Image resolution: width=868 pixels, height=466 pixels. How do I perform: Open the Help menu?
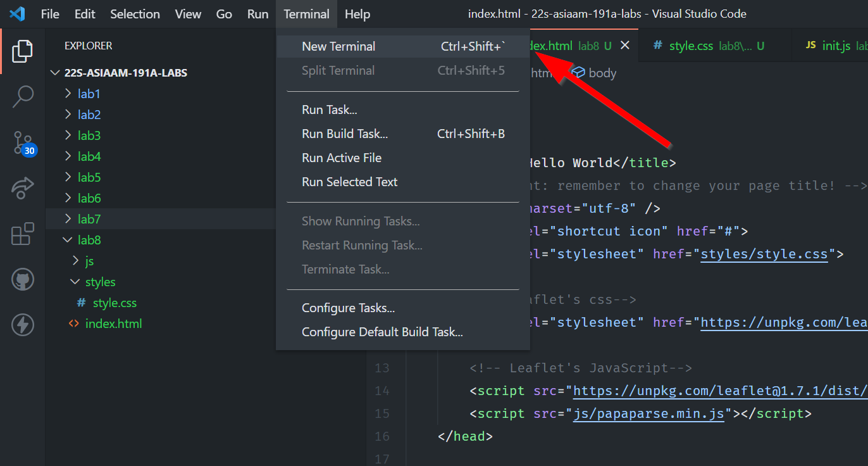[357, 14]
